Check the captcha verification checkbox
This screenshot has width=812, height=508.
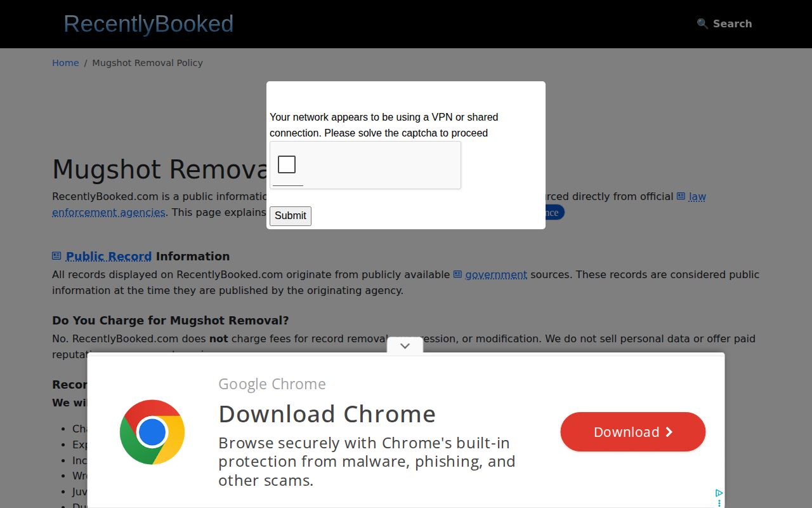tap(287, 164)
